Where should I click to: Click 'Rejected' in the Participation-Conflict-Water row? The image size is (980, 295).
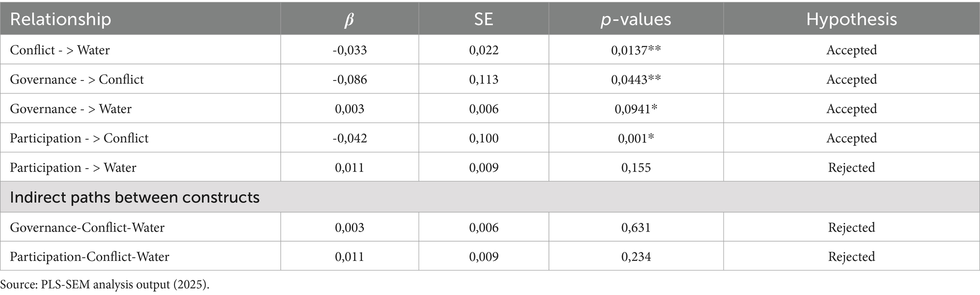pyautogui.click(x=852, y=257)
